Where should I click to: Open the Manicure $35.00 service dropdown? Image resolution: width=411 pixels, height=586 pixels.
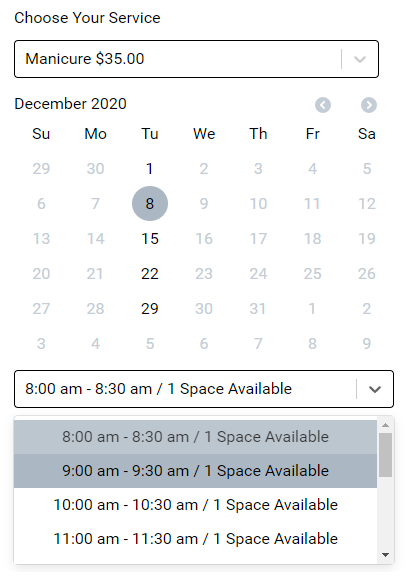[197, 59]
